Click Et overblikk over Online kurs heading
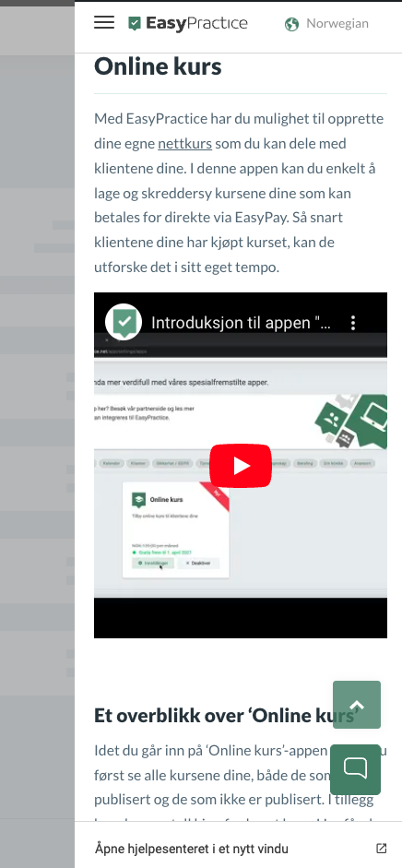The width and height of the screenshot is (402, 868). 224,715
